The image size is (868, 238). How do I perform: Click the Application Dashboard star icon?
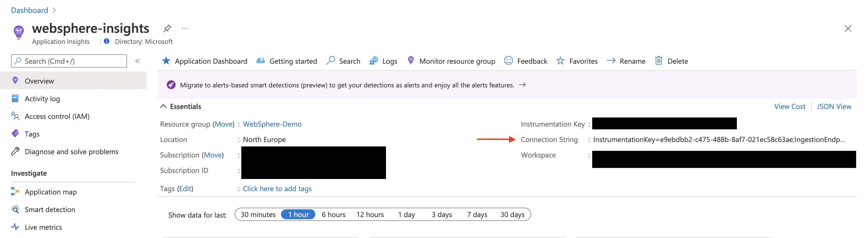point(166,61)
